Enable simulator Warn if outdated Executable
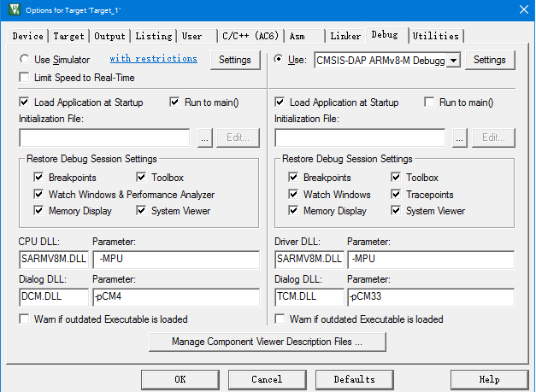The width and height of the screenshot is (536, 392). 24,319
